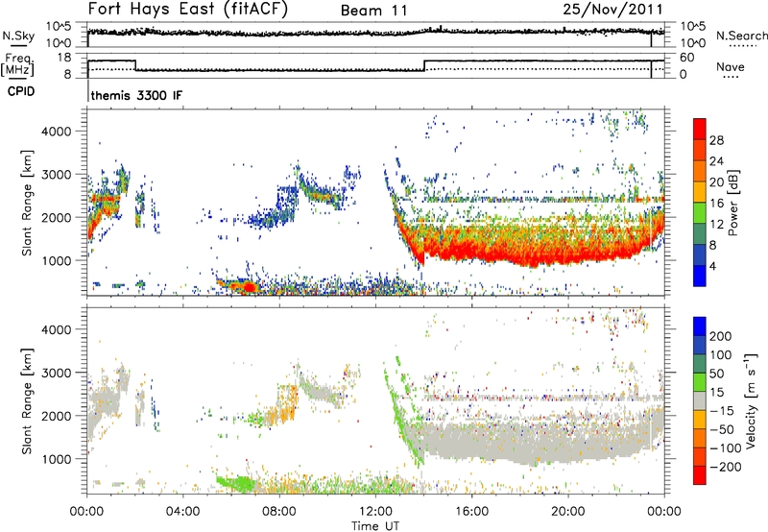
Task: Click the '20:00' time tick label
Action: pyautogui.click(x=567, y=511)
